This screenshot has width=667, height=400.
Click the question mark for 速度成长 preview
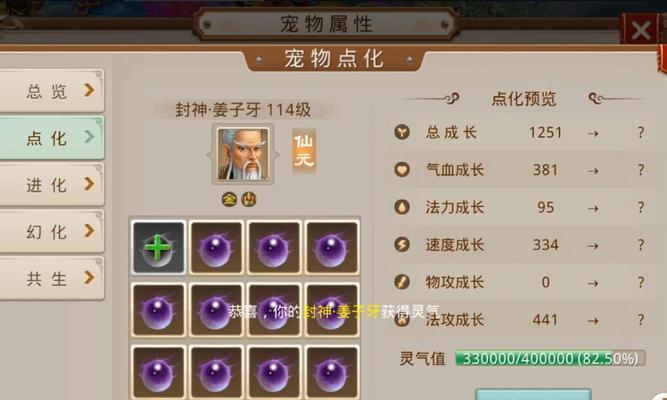click(x=641, y=245)
